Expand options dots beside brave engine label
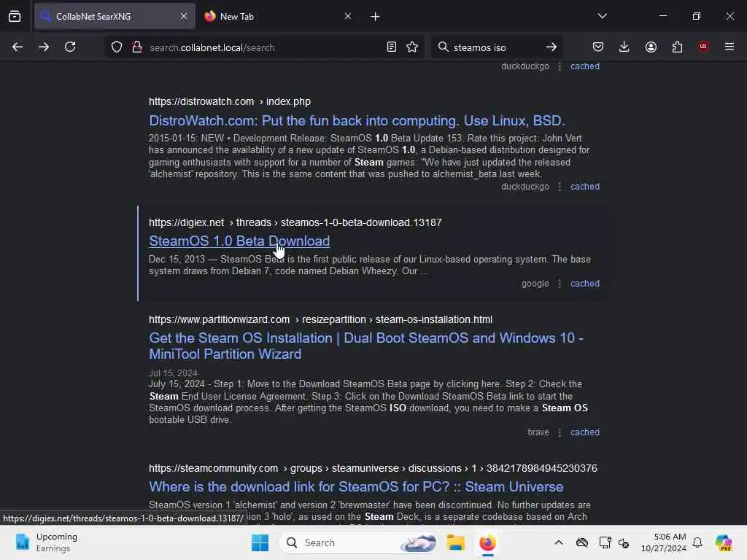The height and width of the screenshot is (560, 747). tap(560, 432)
